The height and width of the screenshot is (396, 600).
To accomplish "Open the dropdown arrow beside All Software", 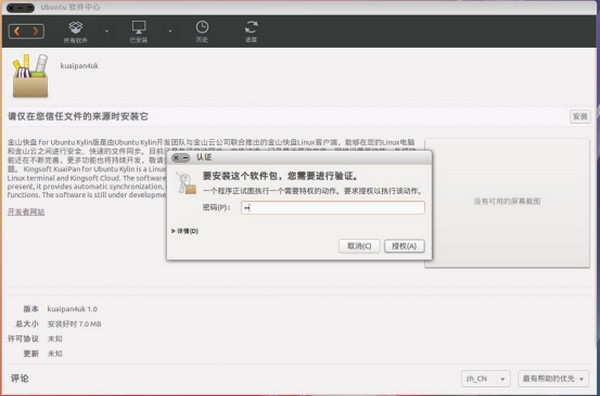I will [107, 31].
